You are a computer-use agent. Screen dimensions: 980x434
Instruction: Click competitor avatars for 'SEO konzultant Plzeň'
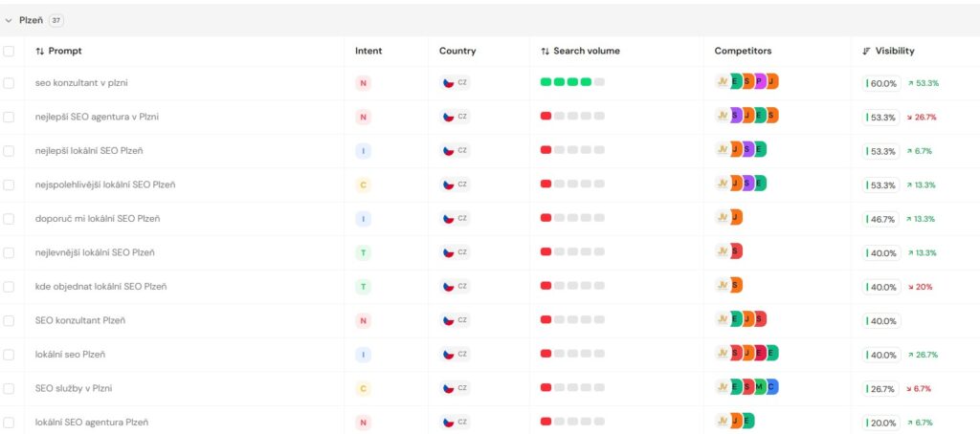742,319
